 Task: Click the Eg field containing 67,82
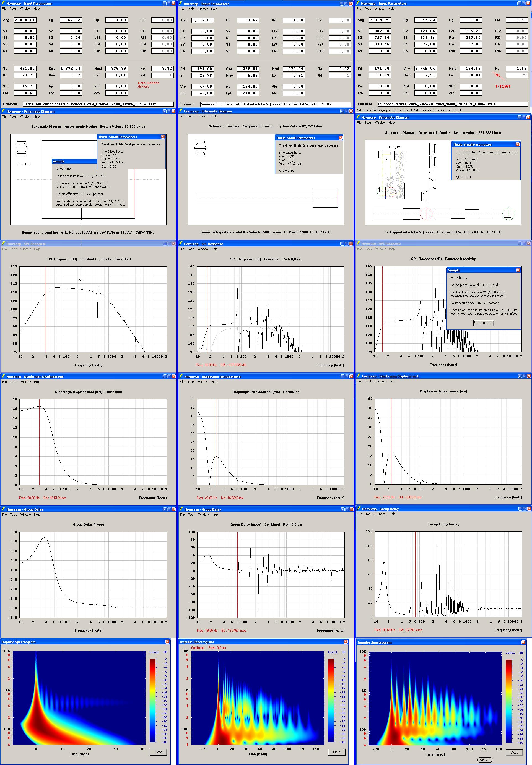coord(71,20)
